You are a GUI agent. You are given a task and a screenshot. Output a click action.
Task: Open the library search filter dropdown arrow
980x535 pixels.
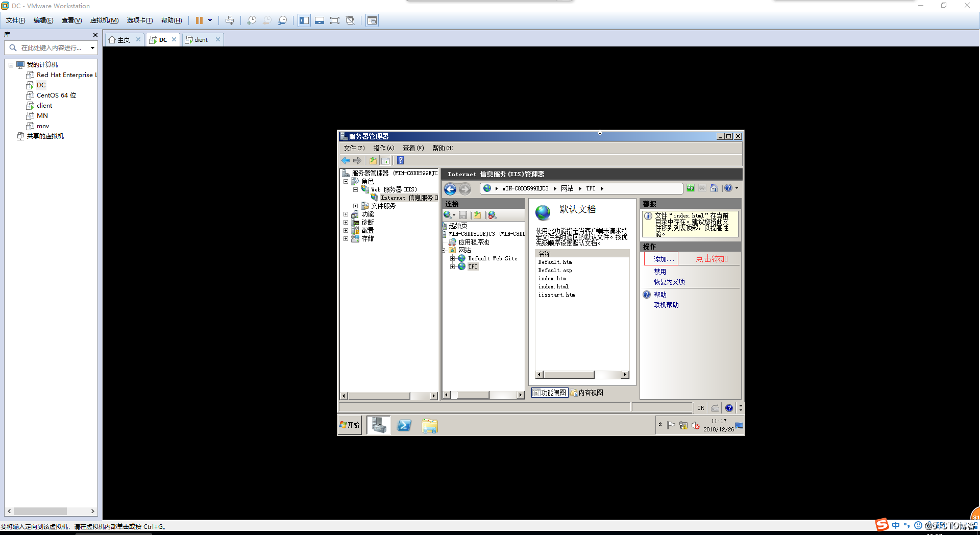point(92,48)
